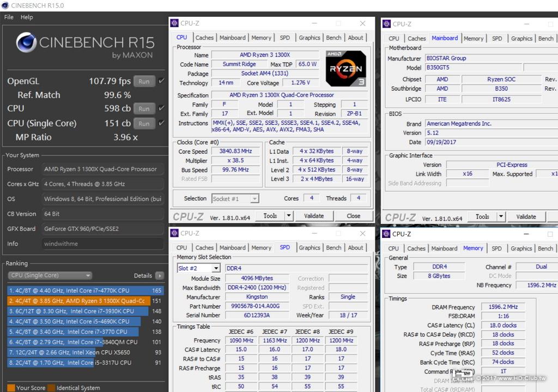The image size is (558, 392).
Task: Click the Info field containing windwithme
Action: (102, 244)
